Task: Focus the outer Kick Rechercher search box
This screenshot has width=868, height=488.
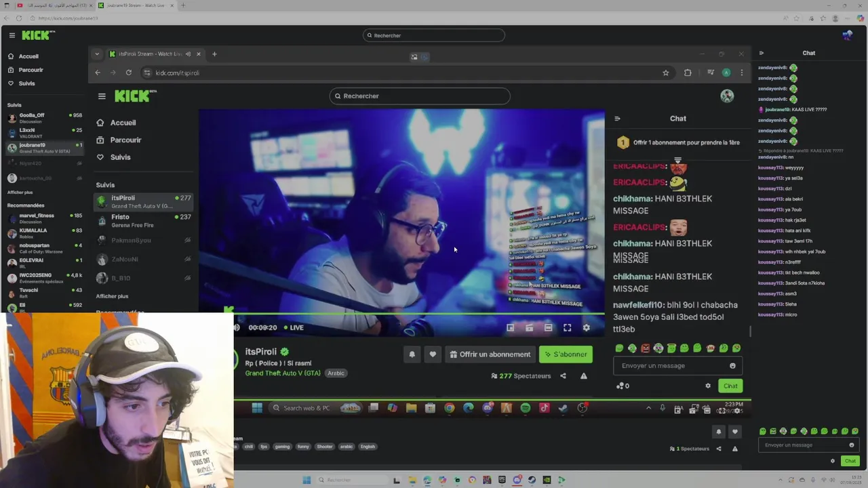Action: click(x=434, y=35)
